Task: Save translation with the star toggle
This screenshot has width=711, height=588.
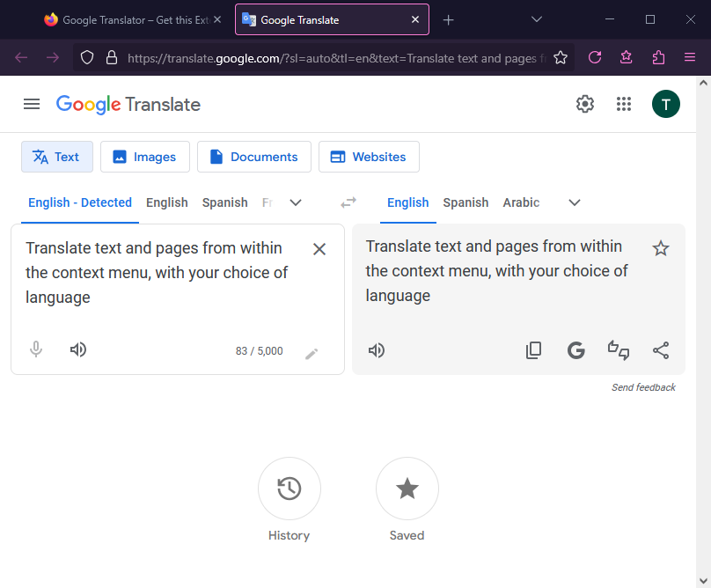Action: coord(661,248)
